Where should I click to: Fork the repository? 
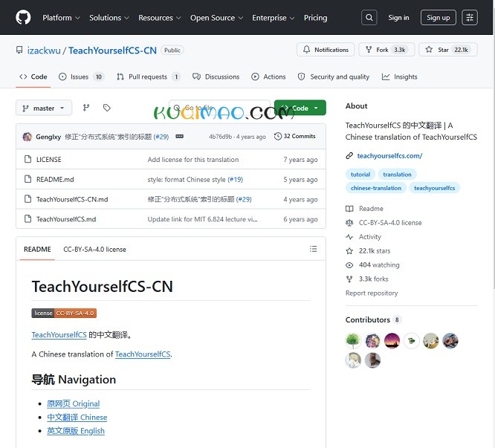click(x=386, y=50)
